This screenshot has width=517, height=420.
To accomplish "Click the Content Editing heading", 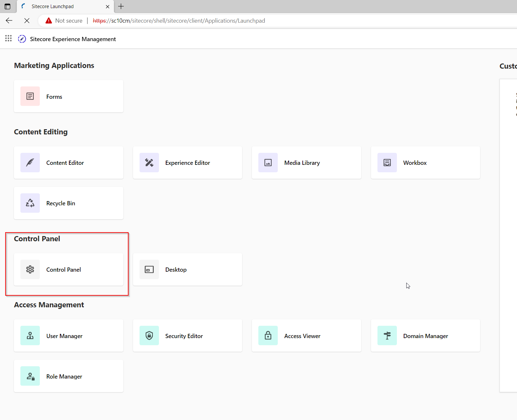I will [41, 132].
